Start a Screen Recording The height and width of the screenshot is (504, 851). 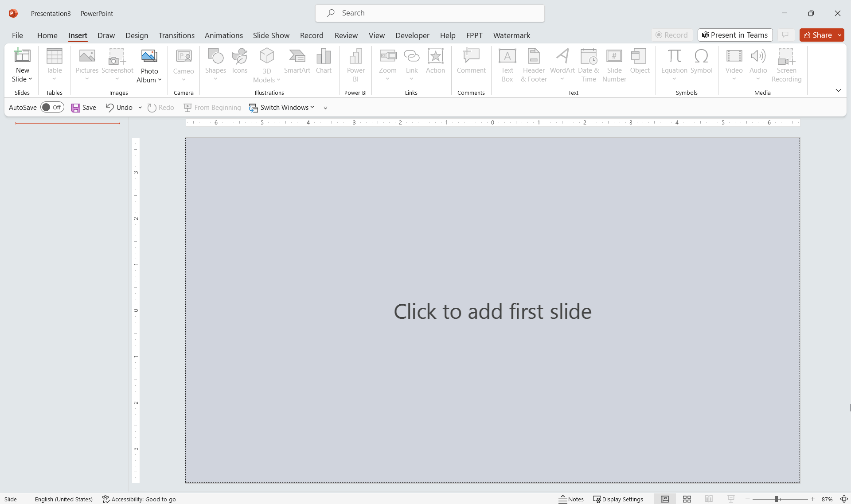point(786,65)
